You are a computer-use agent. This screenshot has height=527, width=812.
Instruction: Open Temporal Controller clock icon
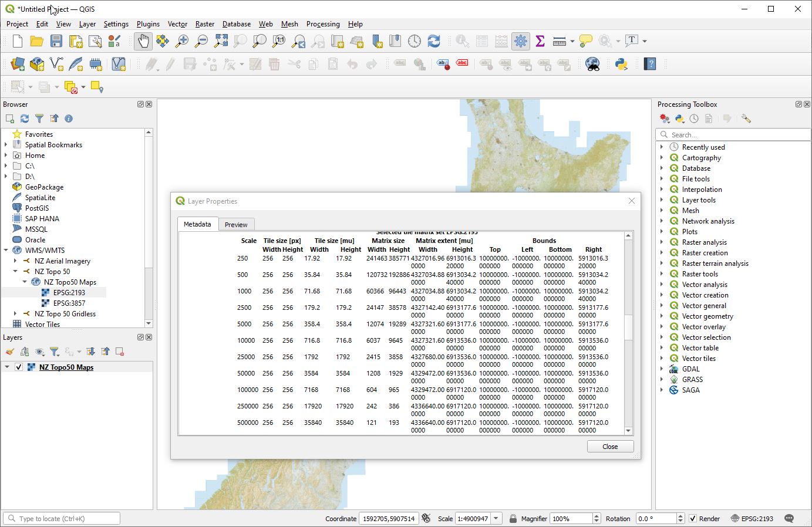415,41
